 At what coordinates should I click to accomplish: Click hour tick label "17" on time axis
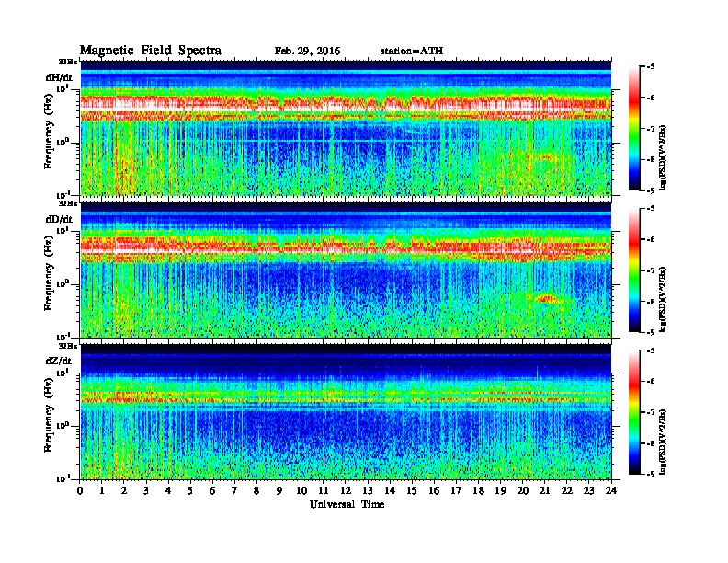point(457,491)
